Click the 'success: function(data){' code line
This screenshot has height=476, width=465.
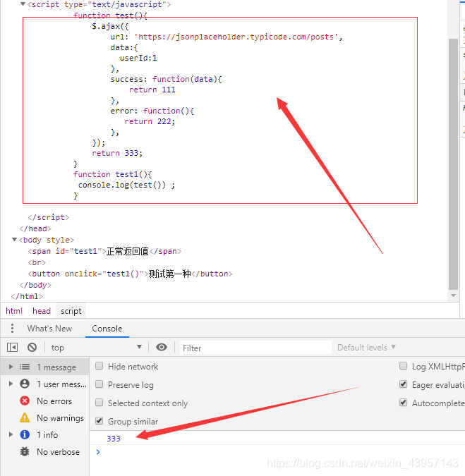point(166,79)
